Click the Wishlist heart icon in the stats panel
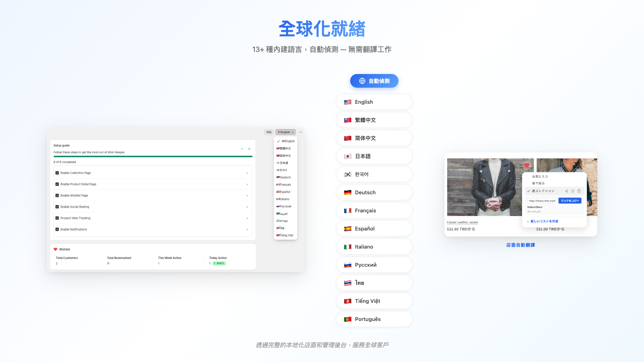Image resolution: width=644 pixels, height=362 pixels. point(56,249)
